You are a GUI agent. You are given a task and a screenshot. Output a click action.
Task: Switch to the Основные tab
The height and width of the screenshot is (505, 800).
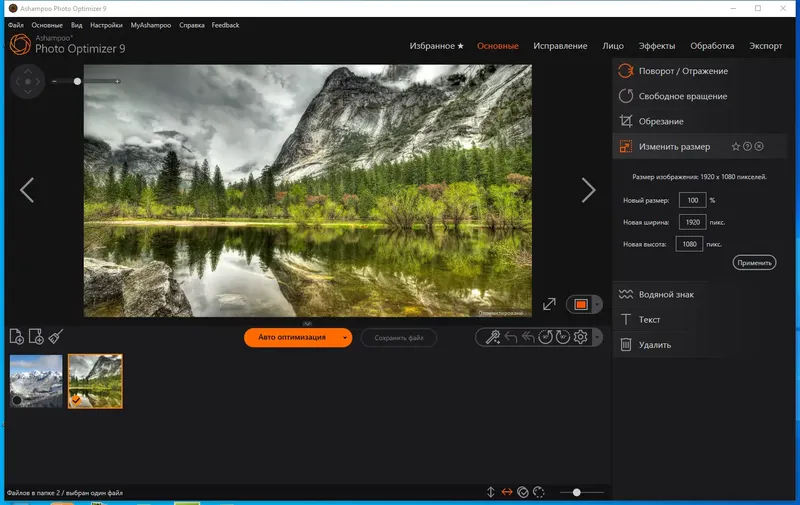497,46
